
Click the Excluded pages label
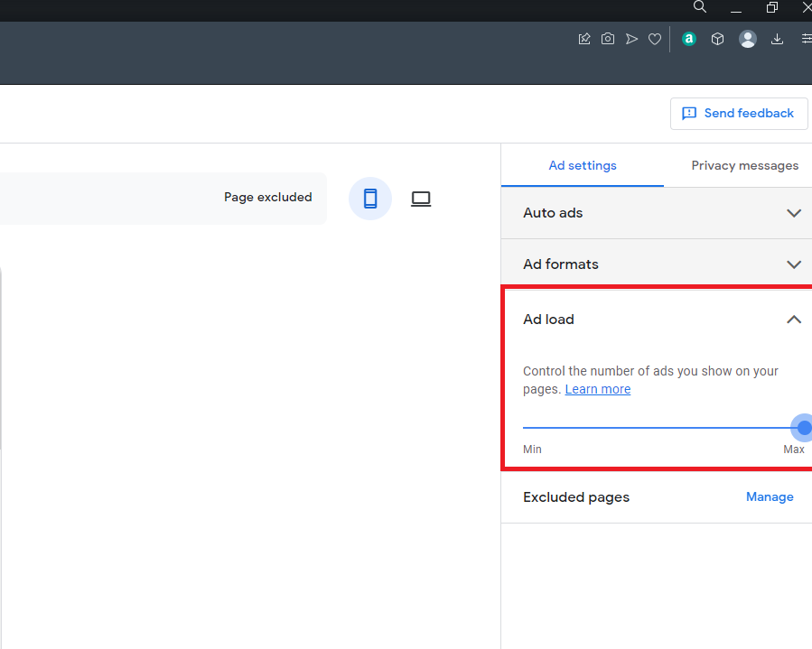point(576,497)
